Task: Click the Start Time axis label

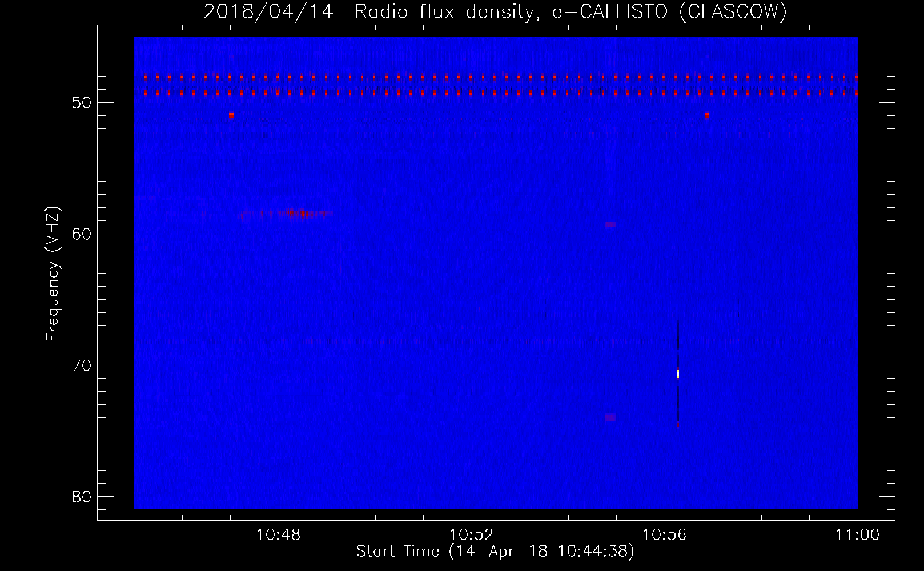Action: 495,552
